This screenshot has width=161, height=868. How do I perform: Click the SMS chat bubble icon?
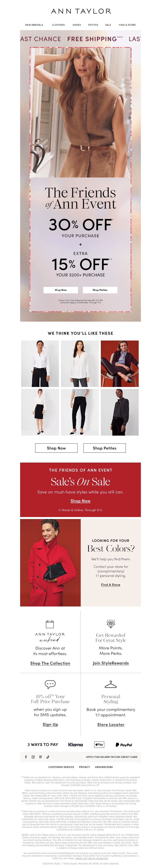50,684
